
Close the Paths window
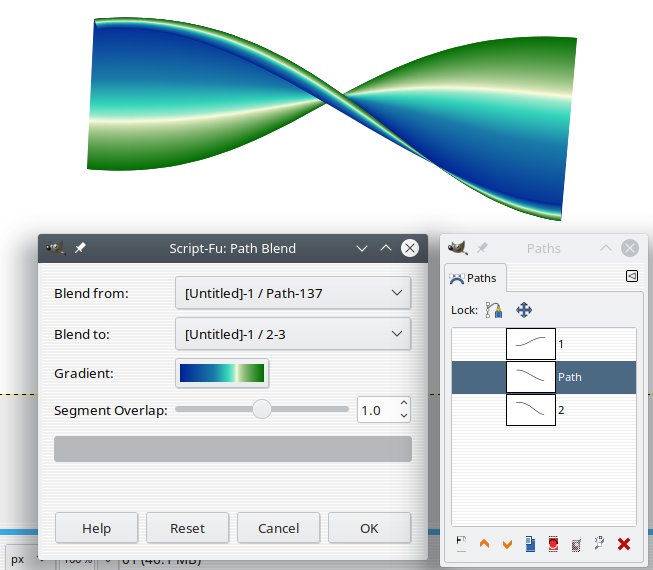[630, 248]
